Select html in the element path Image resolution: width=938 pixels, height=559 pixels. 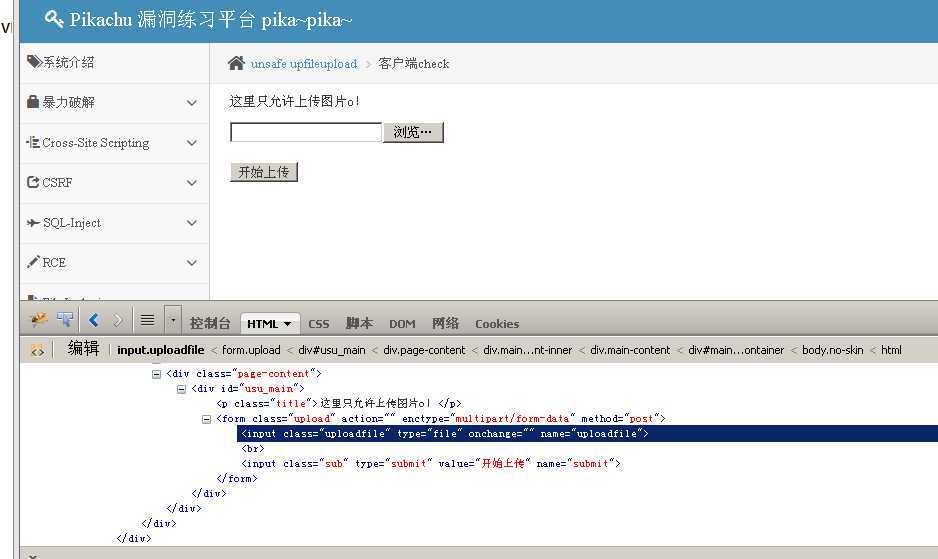click(891, 350)
